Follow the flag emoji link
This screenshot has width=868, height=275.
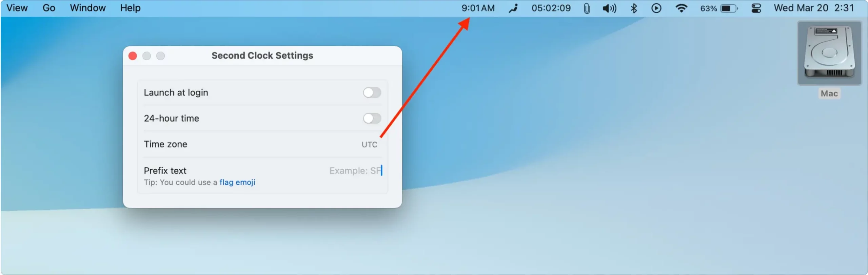[x=237, y=183]
